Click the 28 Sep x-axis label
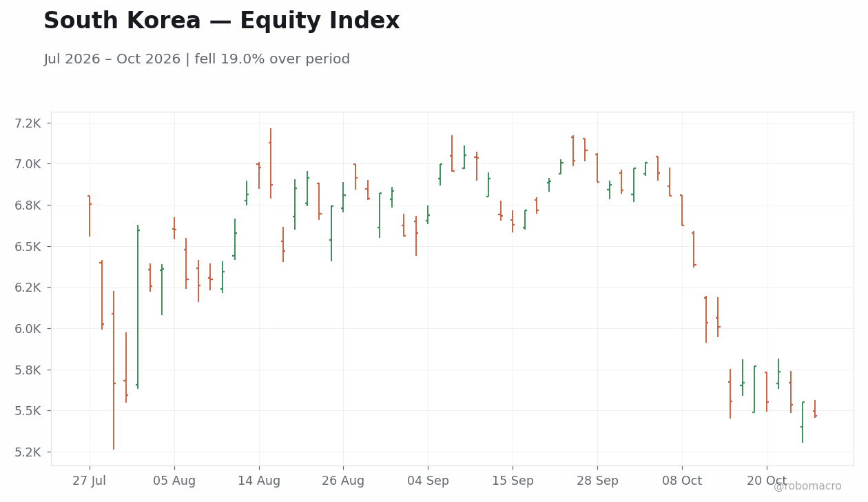The width and height of the screenshot is (868, 502). click(x=597, y=481)
